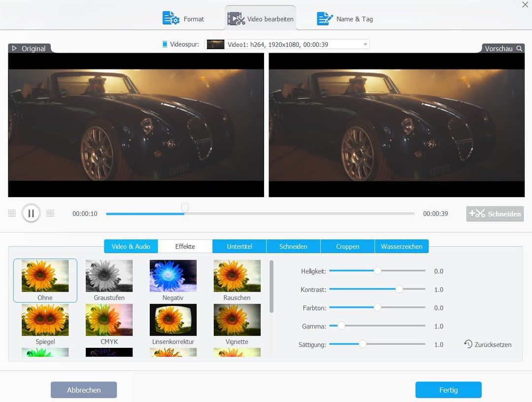This screenshot has width=532, height=402.
Task: Switch to the Untertitel tab
Action: click(x=239, y=246)
